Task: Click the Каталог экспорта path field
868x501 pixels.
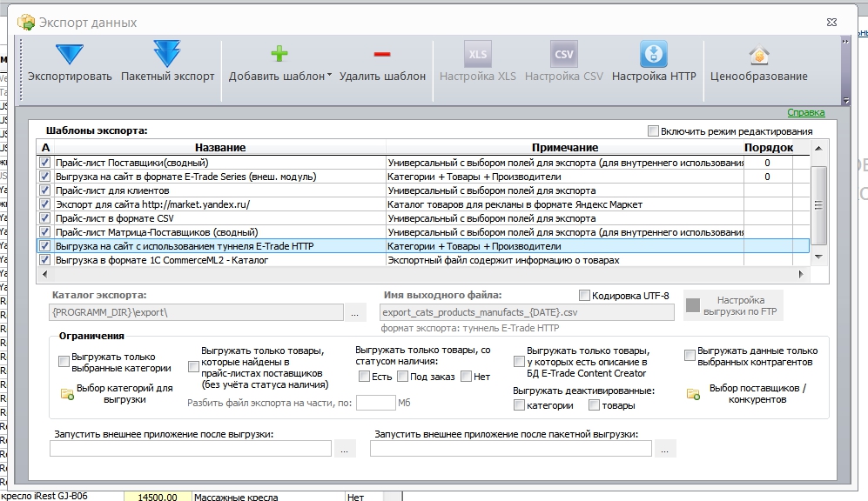Action: pos(197,312)
